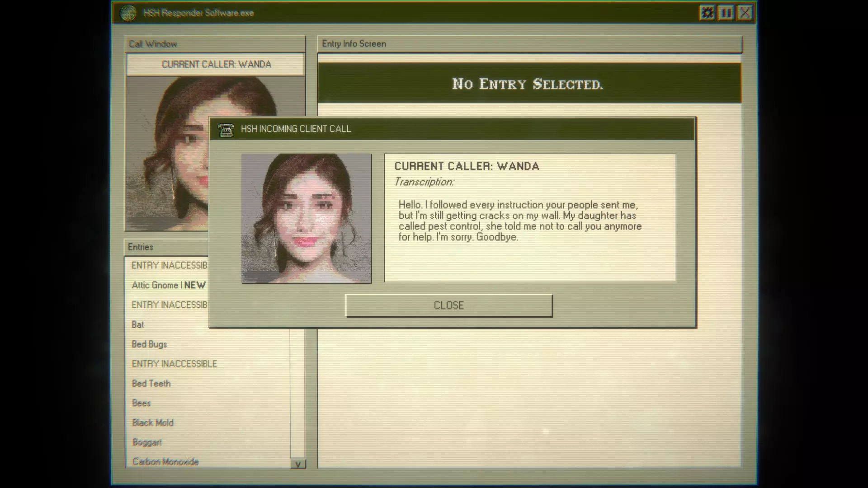Click the telephone icon in call dialog
This screenshot has height=488, width=868.
pyautogui.click(x=226, y=130)
